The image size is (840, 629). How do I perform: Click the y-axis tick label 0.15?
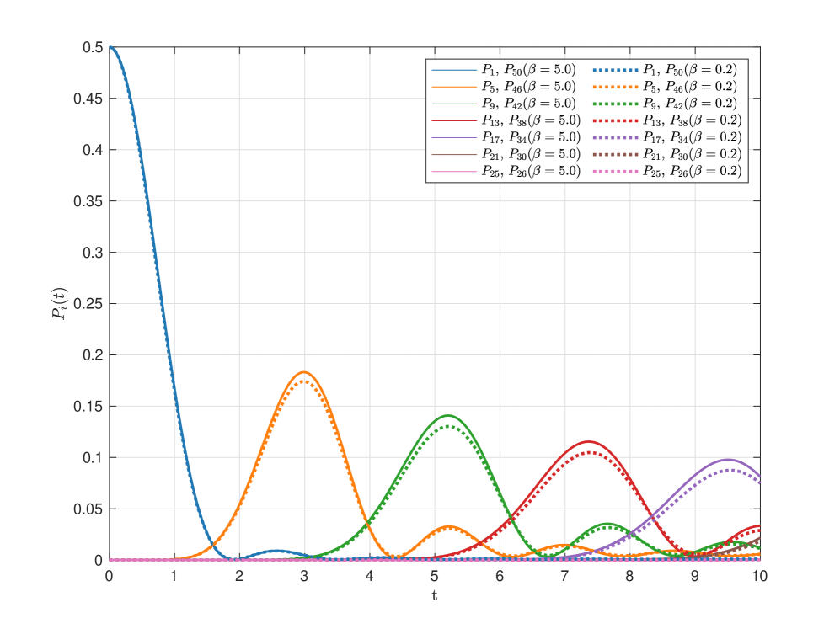point(88,407)
